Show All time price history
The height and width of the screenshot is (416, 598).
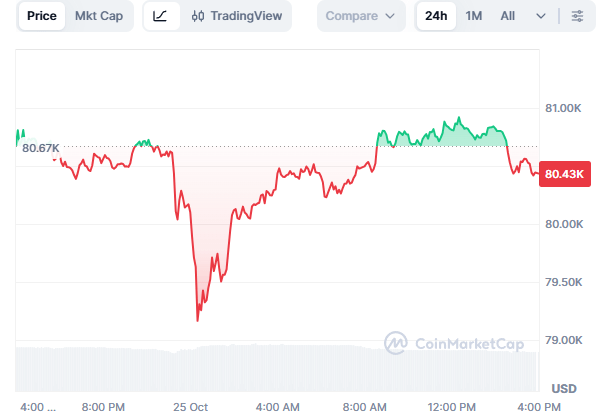click(507, 16)
